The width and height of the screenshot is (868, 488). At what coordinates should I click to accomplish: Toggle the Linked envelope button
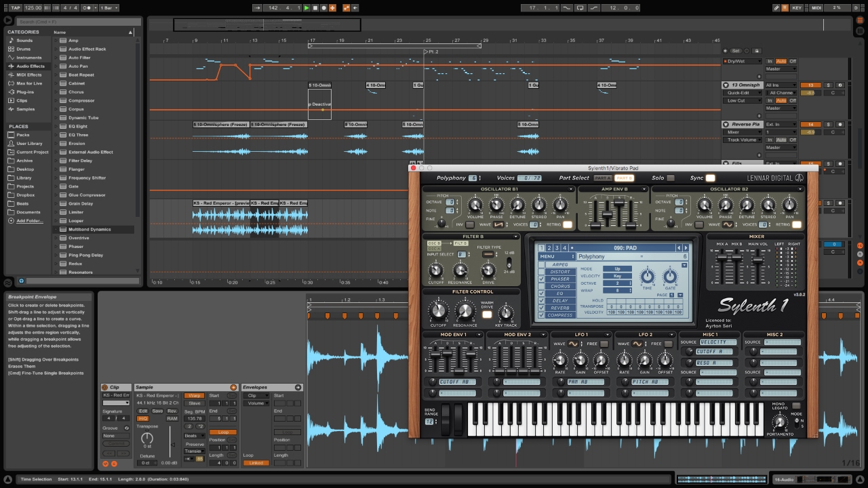click(x=256, y=463)
